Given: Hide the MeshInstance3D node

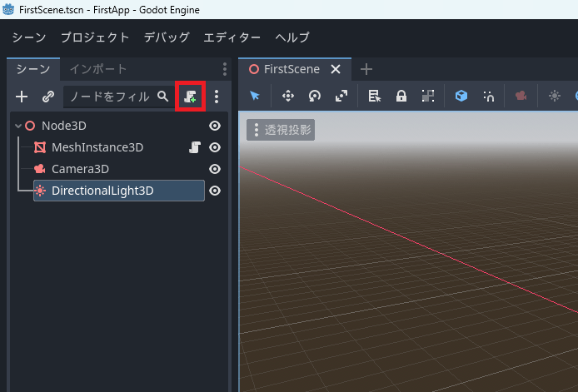Looking at the screenshot, I should click(215, 147).
